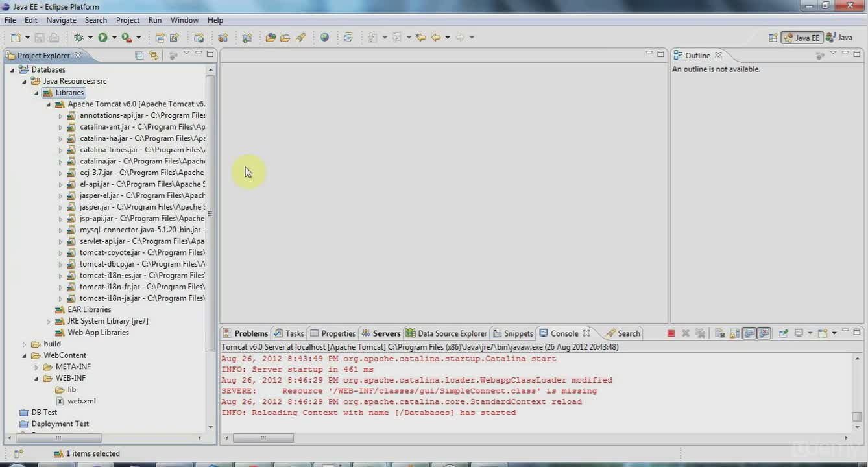Collapse All in Project Explorer

(x=139, y=56)
